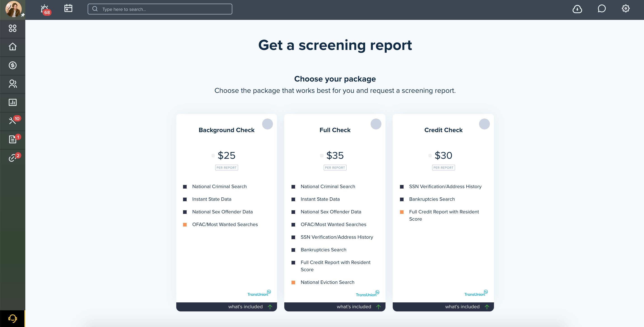Click Instant State Data in Full Check
This screenshot has height=327, width=644.
coord(320,199)
